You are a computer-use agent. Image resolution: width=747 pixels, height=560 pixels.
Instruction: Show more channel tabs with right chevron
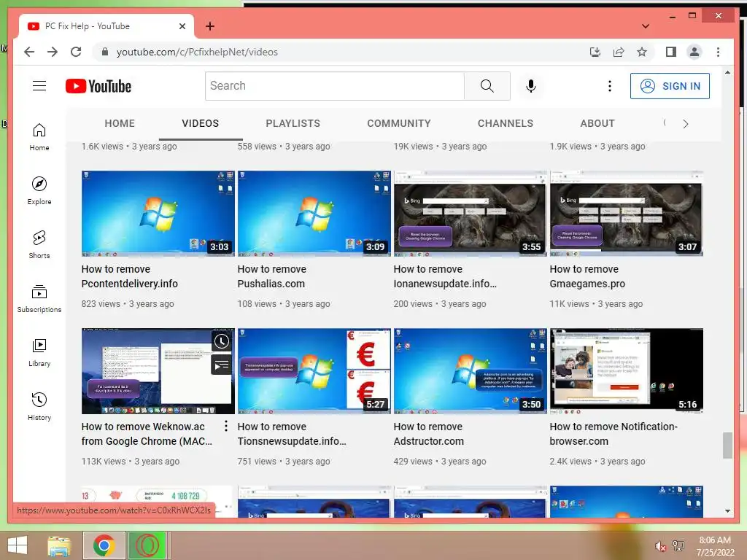685,124
